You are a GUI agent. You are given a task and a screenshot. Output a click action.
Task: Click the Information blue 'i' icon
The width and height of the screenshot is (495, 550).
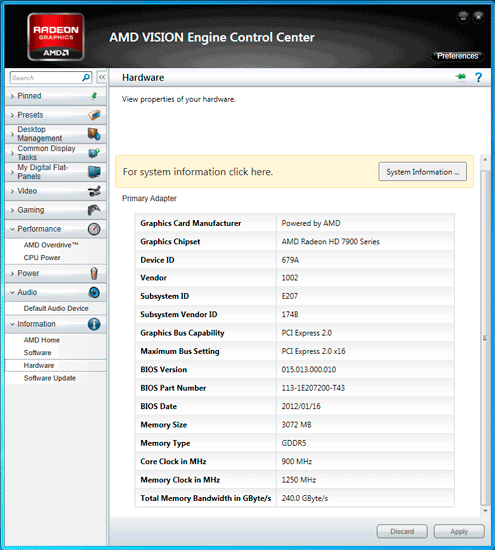94,324
